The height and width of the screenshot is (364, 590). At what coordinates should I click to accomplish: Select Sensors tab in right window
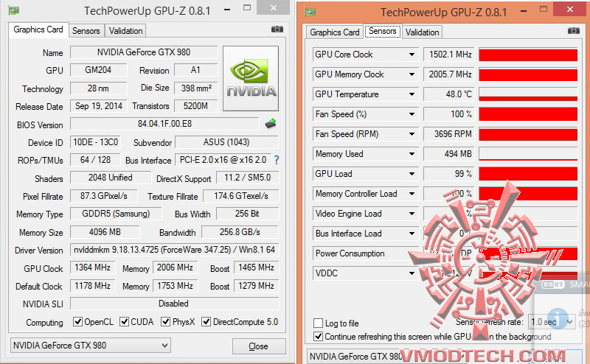382,31
